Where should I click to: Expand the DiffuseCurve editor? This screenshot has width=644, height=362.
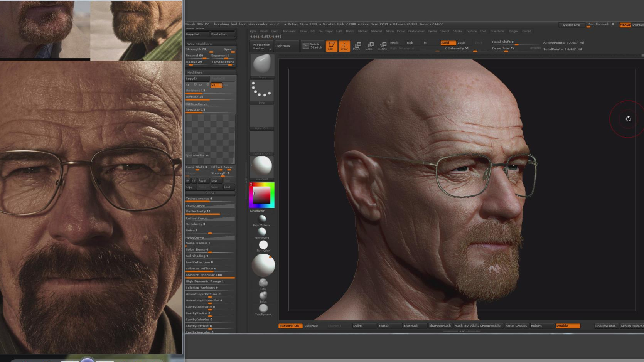(210, 104)
